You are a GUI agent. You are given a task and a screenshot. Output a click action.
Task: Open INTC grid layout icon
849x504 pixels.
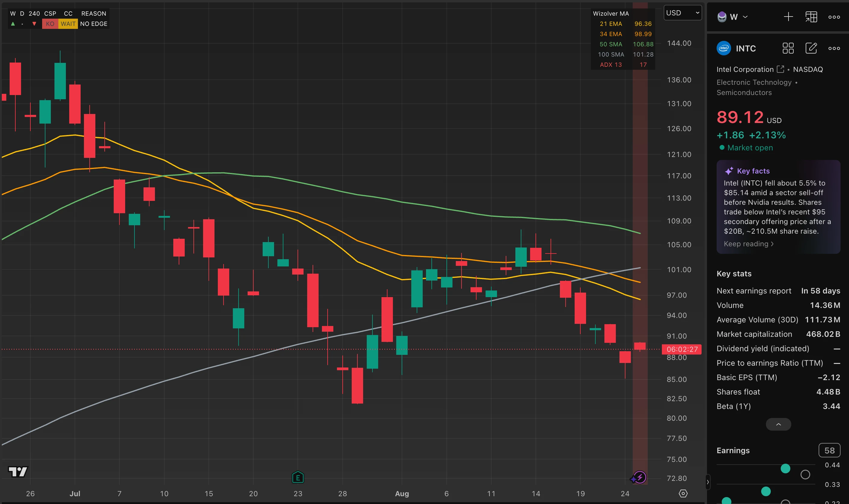click(788, 48)
